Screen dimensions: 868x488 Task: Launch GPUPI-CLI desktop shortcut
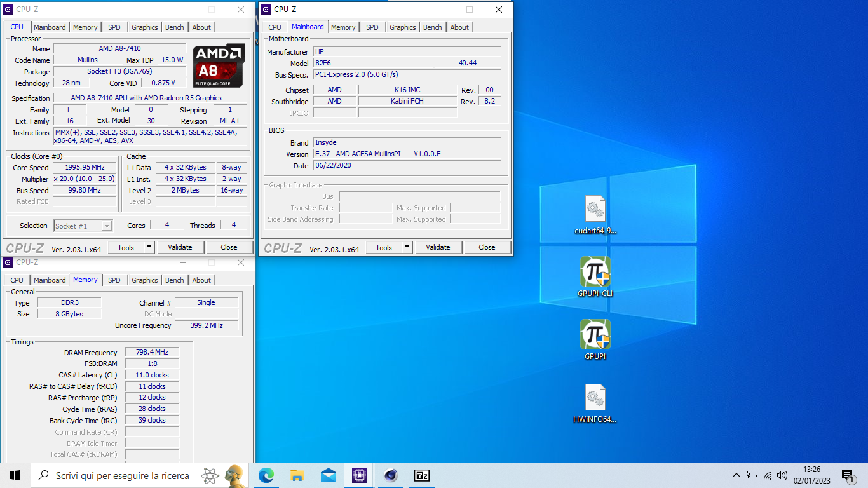595,278
